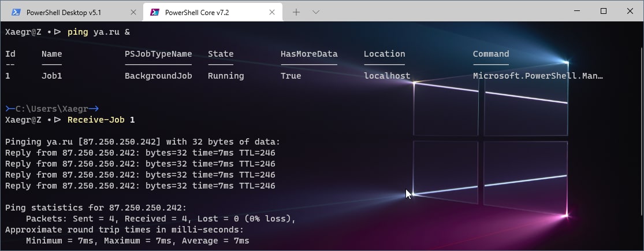
Task: Click the 'Command' column header
Action: click(491, 54)
